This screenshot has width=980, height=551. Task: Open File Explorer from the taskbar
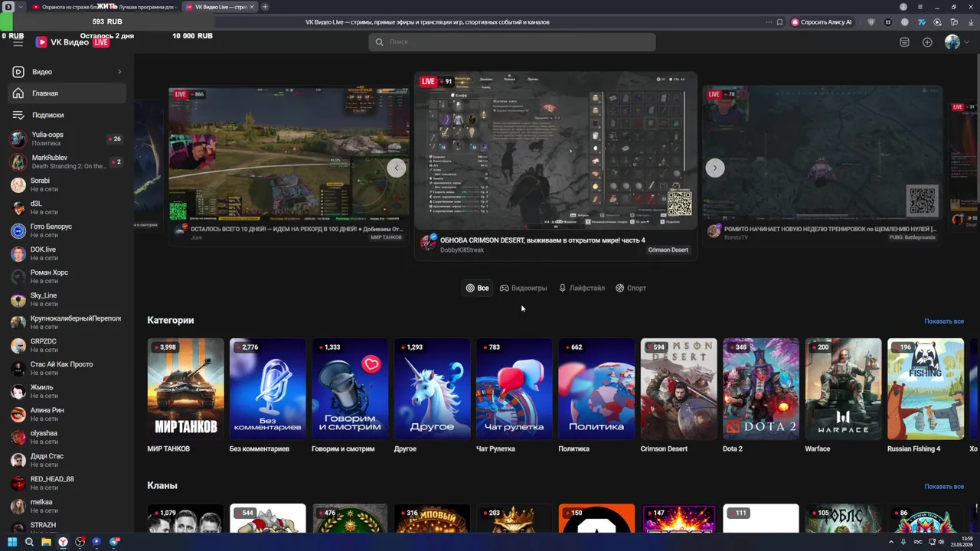(46, 542)
